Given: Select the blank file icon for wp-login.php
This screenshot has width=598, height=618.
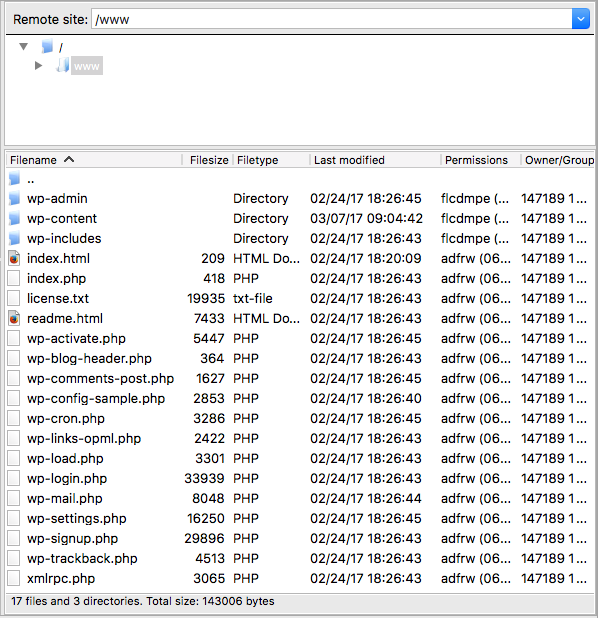Looking at the screenshot, I should 14,478.
